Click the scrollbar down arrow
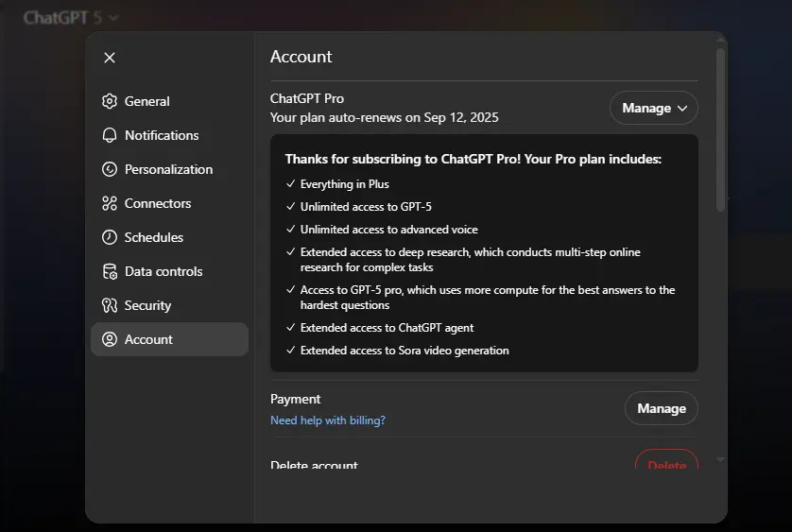 [721, 460]
